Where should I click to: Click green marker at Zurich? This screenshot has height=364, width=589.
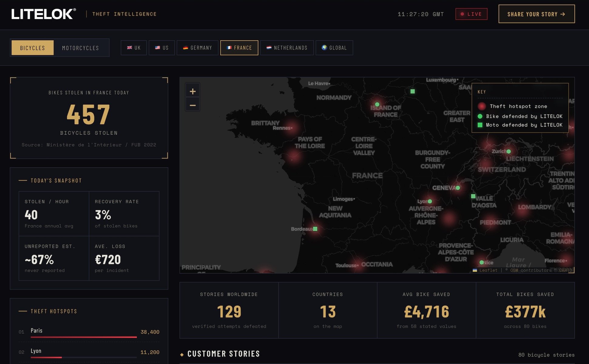[x=509, y=151]
